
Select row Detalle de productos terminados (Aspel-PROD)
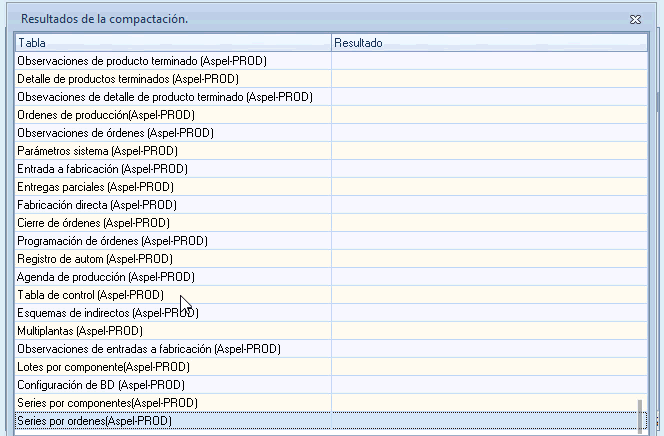pyautogui.click(x=331, y=79)
